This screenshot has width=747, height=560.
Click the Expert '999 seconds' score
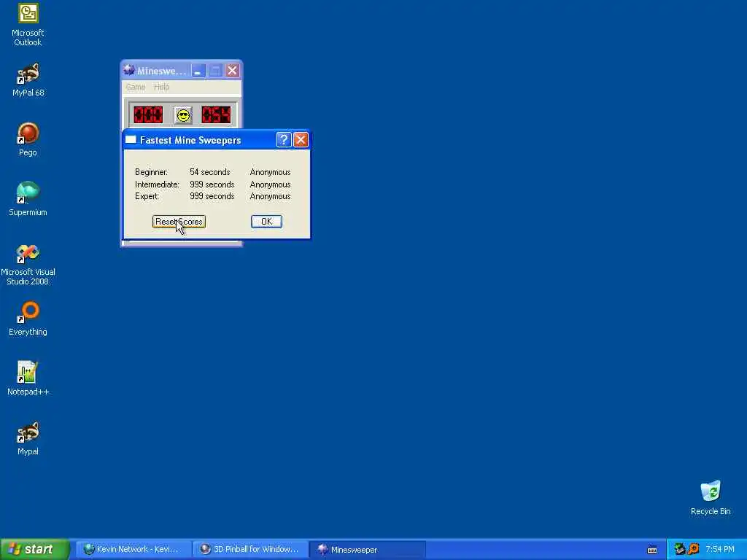pyautogui.click(x=212, y=196)
